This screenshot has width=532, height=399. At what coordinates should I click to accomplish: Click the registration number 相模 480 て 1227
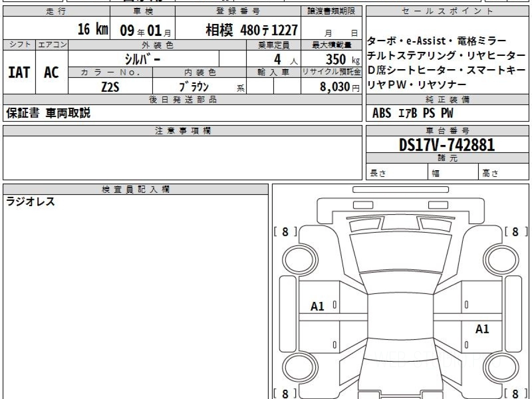(x=252, y=30)
